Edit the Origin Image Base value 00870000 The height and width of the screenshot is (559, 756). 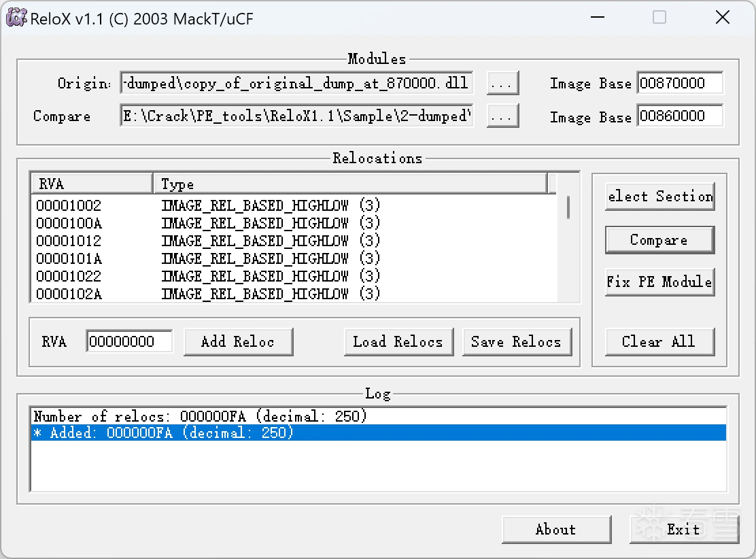click(x=679, y=84)
